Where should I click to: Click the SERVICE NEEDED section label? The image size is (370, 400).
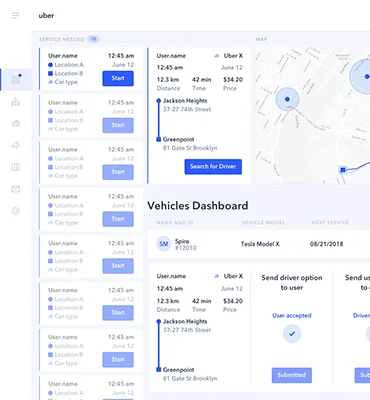(62, 39)
